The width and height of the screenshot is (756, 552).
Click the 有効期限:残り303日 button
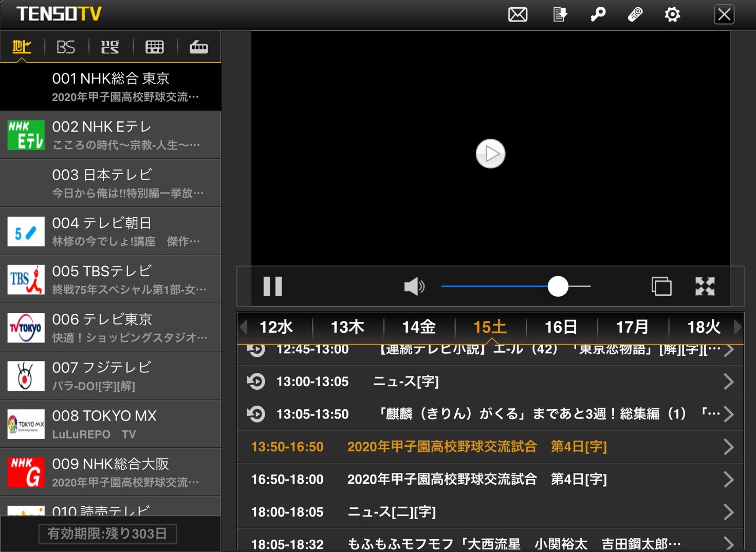107,534
